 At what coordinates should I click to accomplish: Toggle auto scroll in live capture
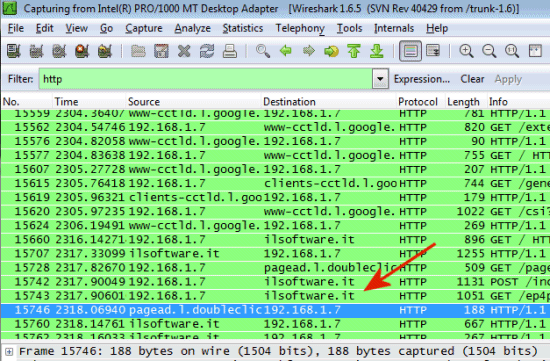433,51
